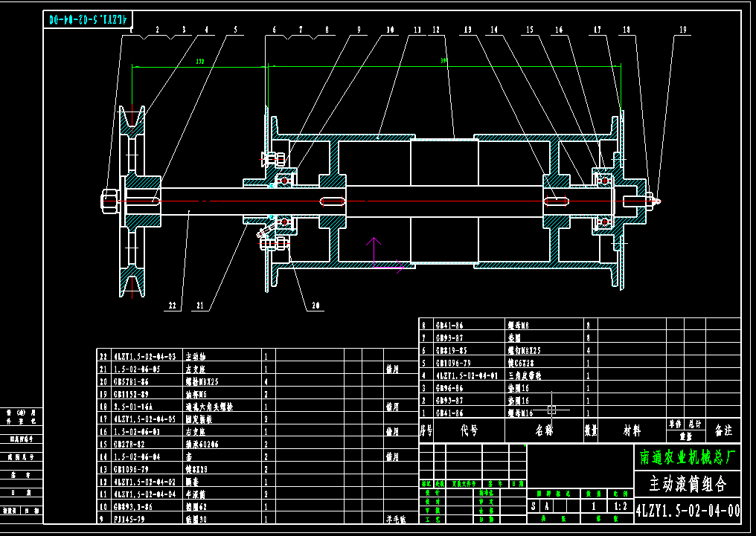Click the part name "螺母M16" in row 1

tap(521, 413)
